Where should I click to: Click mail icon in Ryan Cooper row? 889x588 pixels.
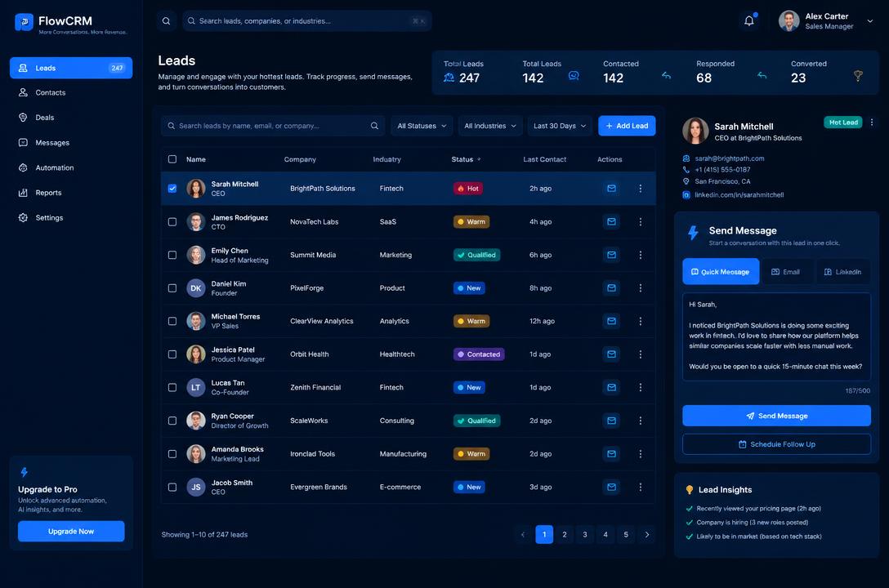(x=611, y=421)
